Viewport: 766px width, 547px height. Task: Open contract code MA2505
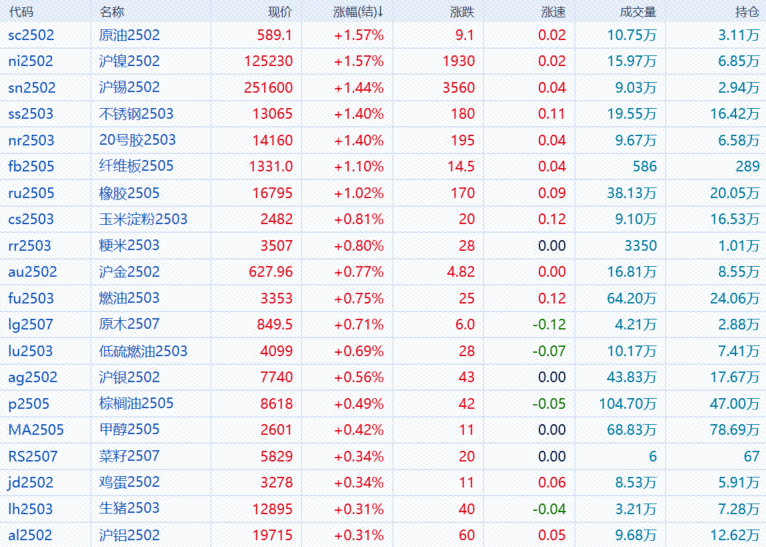pos(36,430)
